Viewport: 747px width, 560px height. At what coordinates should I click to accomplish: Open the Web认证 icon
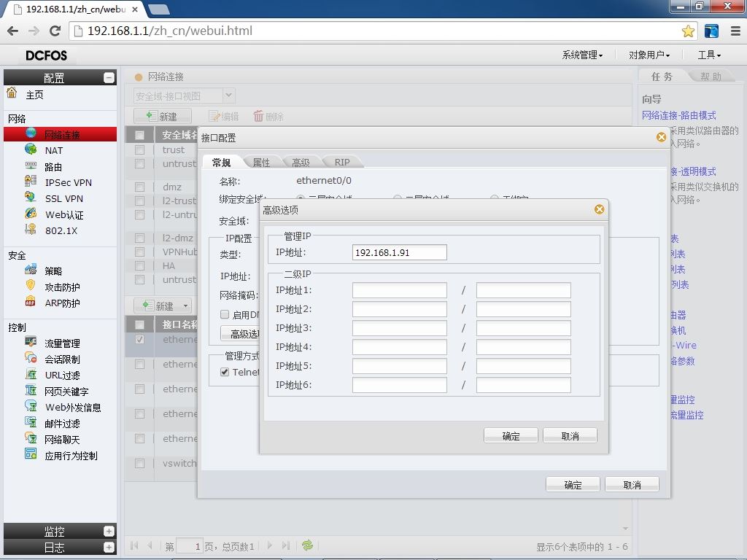pos(31,214)
